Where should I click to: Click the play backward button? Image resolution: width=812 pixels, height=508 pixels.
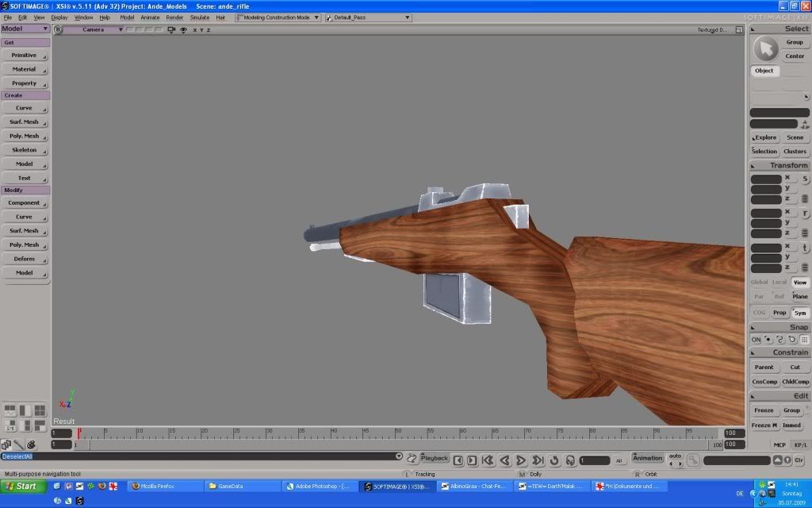[x=505, y=460]
